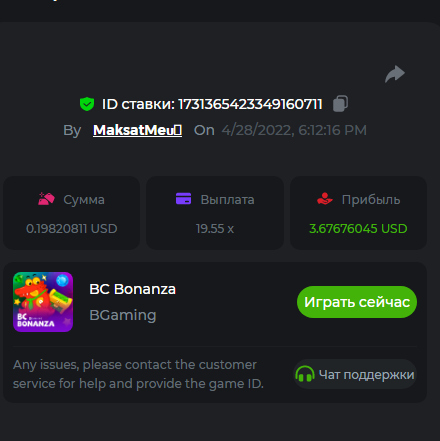
Task: Click the bet date 4/28/2022 timestamp
Action: pos(294,130)
